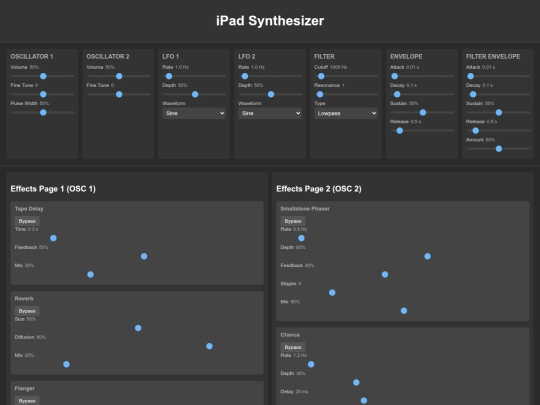Click the Cutoff 1000 Hz label

click(x=331, y=67)
